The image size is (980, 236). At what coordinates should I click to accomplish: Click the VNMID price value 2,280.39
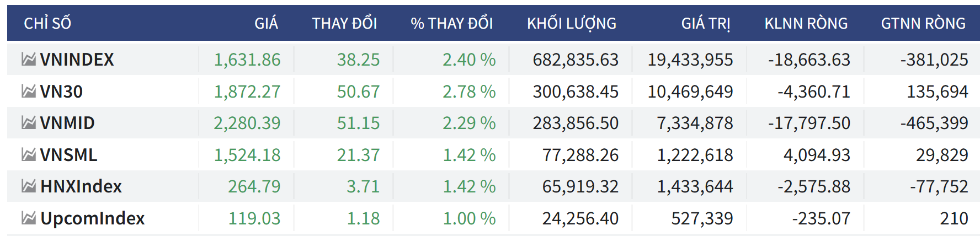click(247, 123)
